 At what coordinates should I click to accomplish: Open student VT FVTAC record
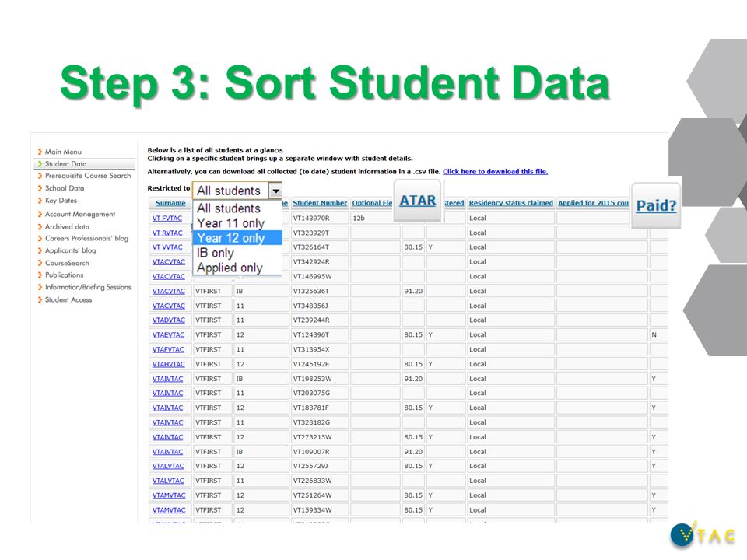(x=167, y=218)
